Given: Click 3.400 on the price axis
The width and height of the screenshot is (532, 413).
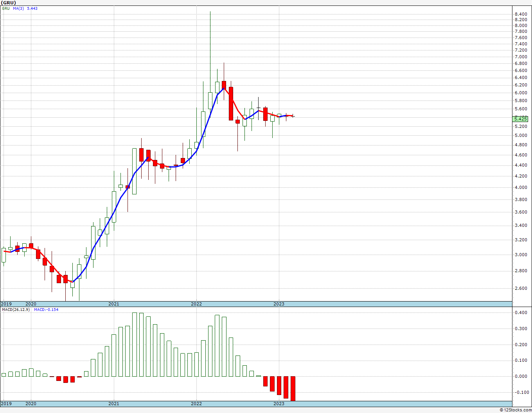Looking at the screenshot, I should pos(521,225).
